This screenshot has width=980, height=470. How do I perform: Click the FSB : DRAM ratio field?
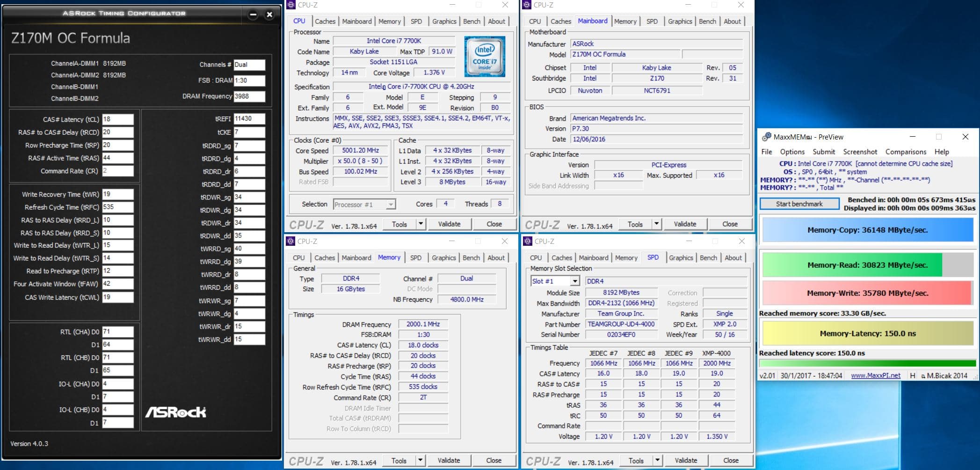click(x=249, y=81)
